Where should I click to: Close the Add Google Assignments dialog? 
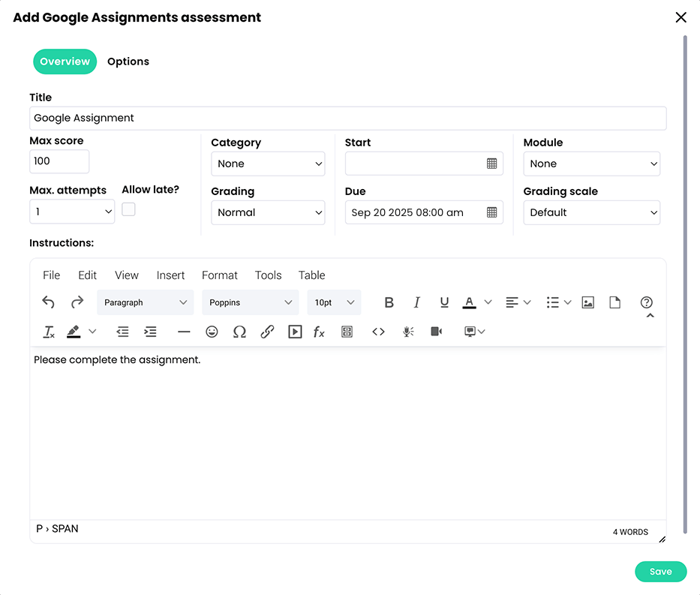pyautogui.click(x=680, y=17)
